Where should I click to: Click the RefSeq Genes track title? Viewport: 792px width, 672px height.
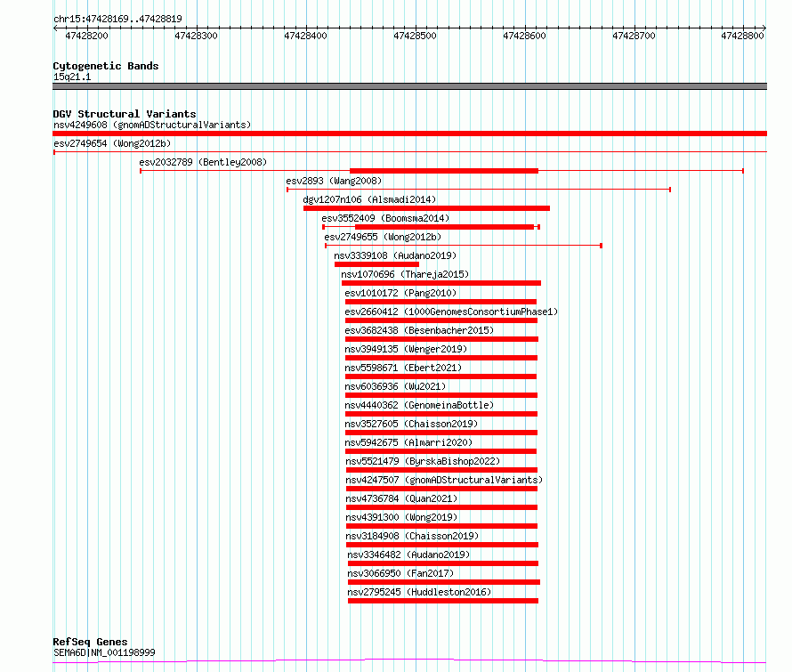tap(90, 642)
